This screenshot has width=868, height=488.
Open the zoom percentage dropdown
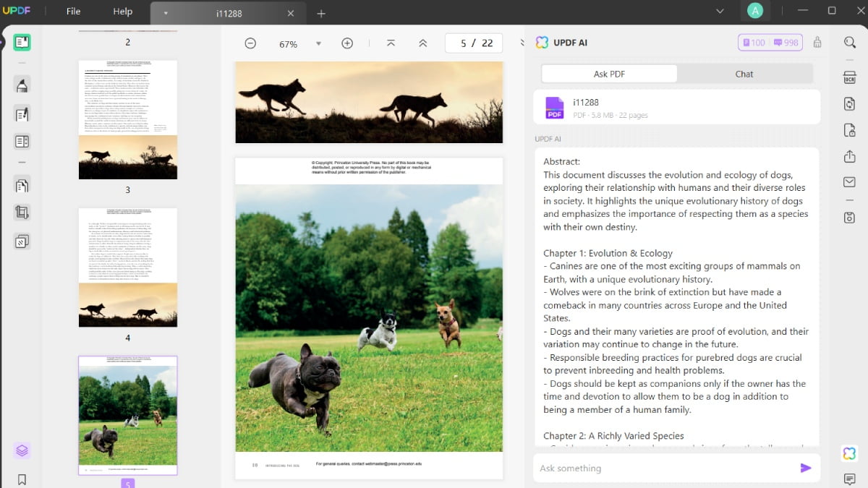pos(318,43)
